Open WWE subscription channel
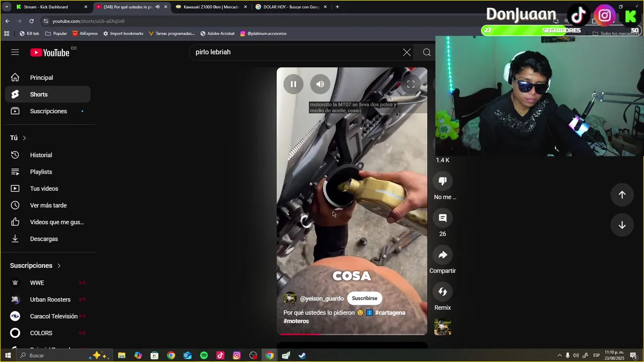Viewport: 644px width, 362px height. point(48,283)
